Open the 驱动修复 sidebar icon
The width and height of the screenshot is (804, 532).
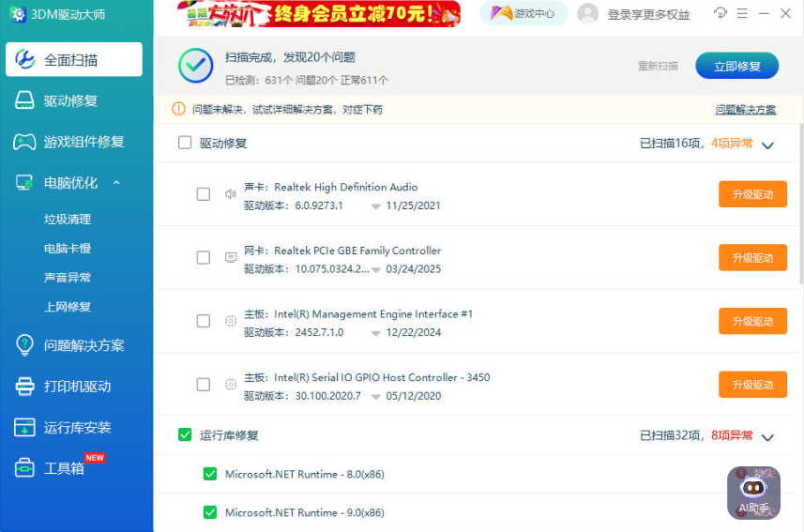pos(24,100)
